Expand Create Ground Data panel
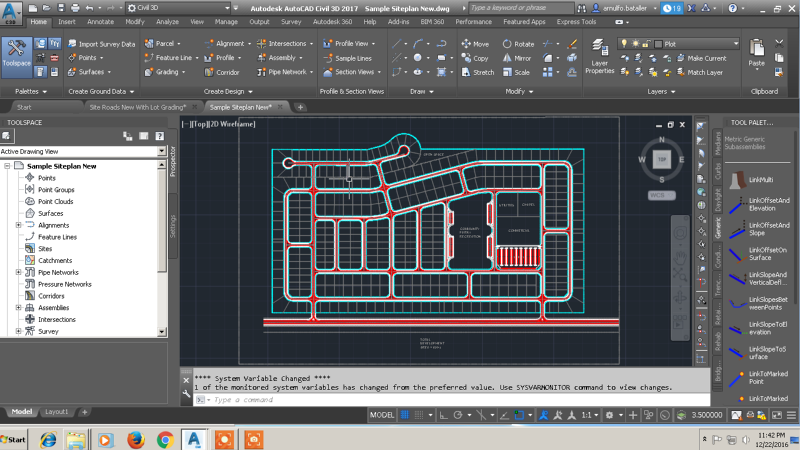Screen dimensions: 800x450 pos(101,91)
